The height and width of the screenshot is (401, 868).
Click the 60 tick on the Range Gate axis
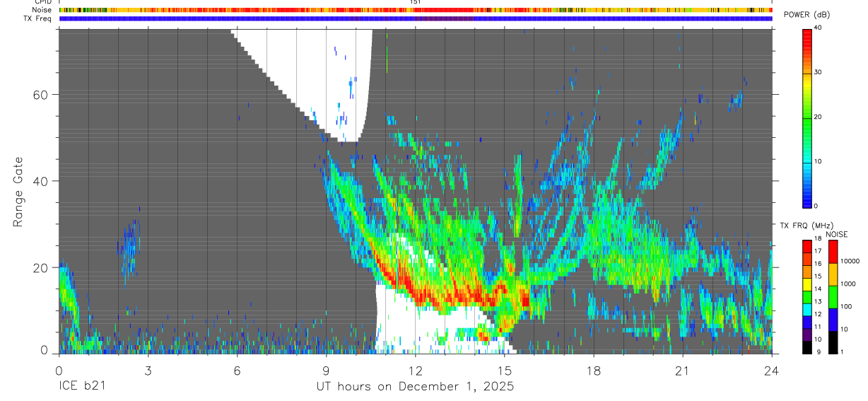(41, 95)
